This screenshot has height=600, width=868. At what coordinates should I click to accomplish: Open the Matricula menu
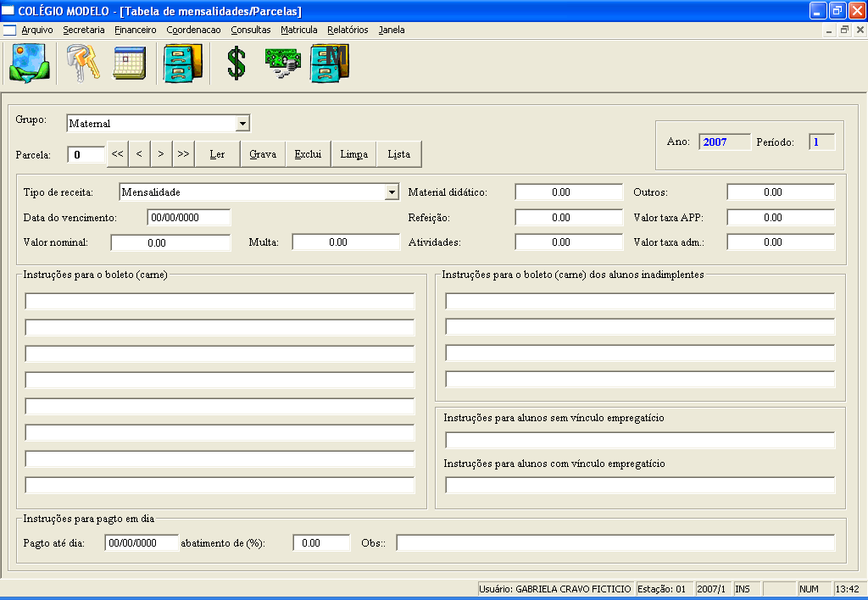(x=298, y=30)
